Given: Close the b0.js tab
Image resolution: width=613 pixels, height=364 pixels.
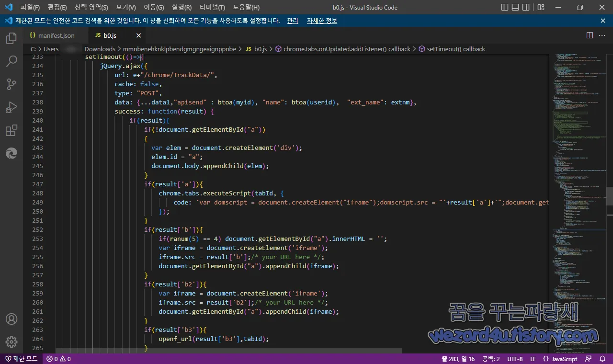Looking at the screenshot, I should (x=138, y=35).
